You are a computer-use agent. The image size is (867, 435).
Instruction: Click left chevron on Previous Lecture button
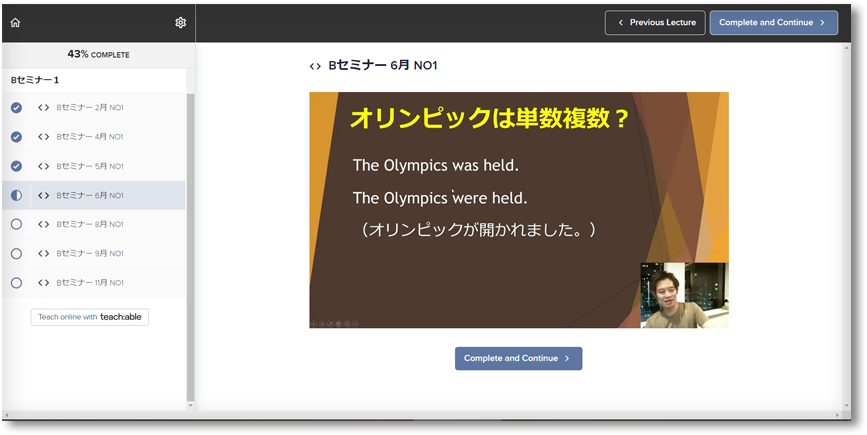[620, 22]
